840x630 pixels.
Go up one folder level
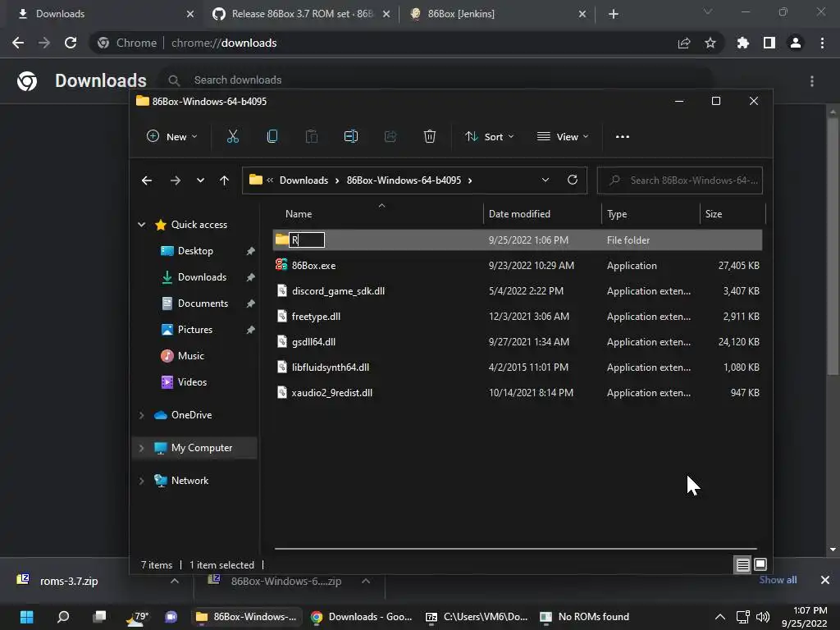click(x=225, y=180)
